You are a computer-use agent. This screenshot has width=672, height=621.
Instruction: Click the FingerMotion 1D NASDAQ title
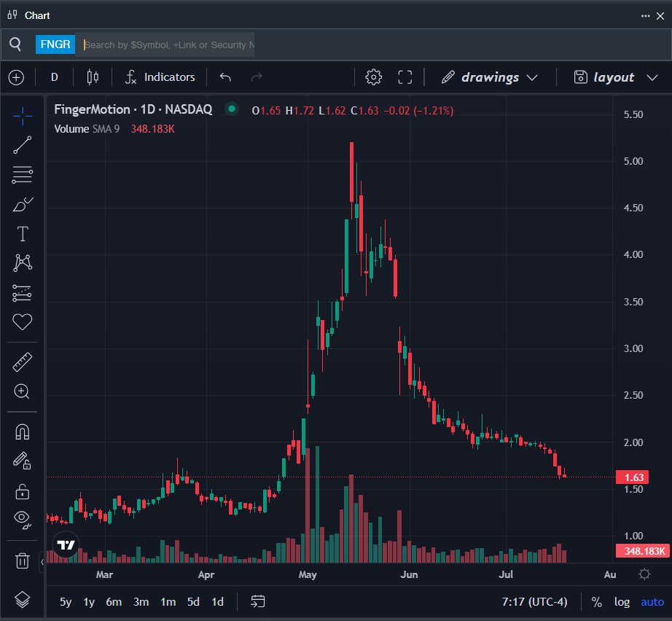point(133,109)
